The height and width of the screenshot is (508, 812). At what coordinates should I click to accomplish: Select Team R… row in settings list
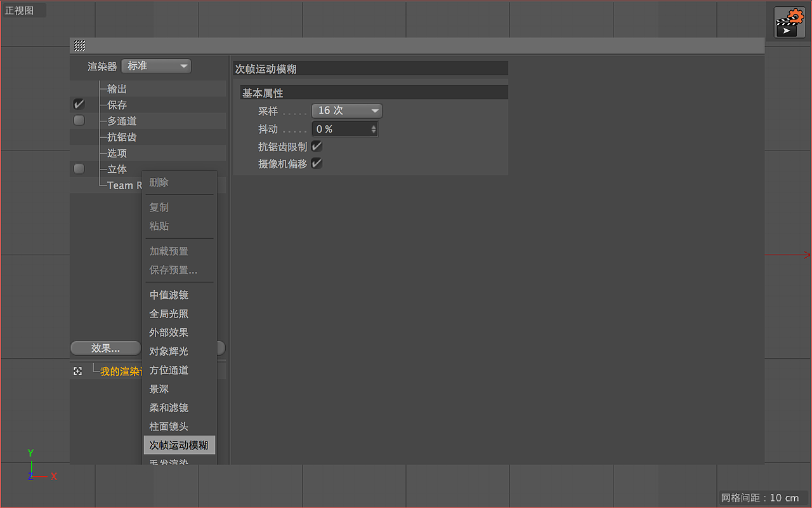point(124,185)
